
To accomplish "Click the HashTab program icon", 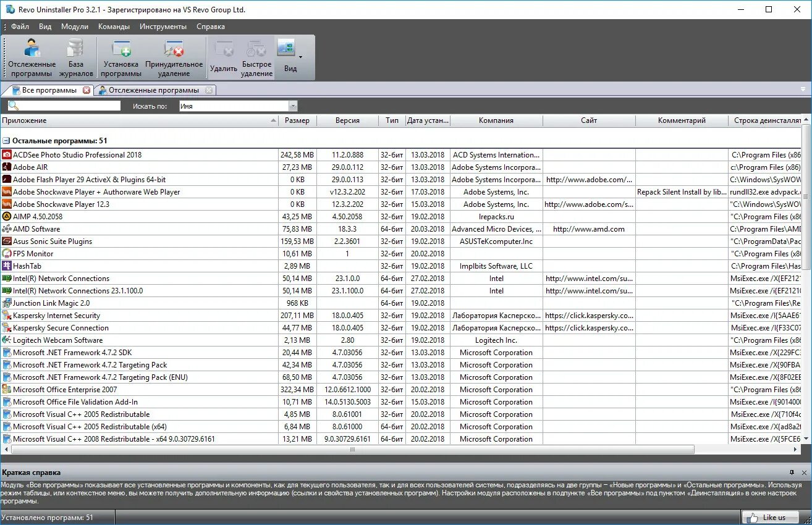I will (7, 266).
